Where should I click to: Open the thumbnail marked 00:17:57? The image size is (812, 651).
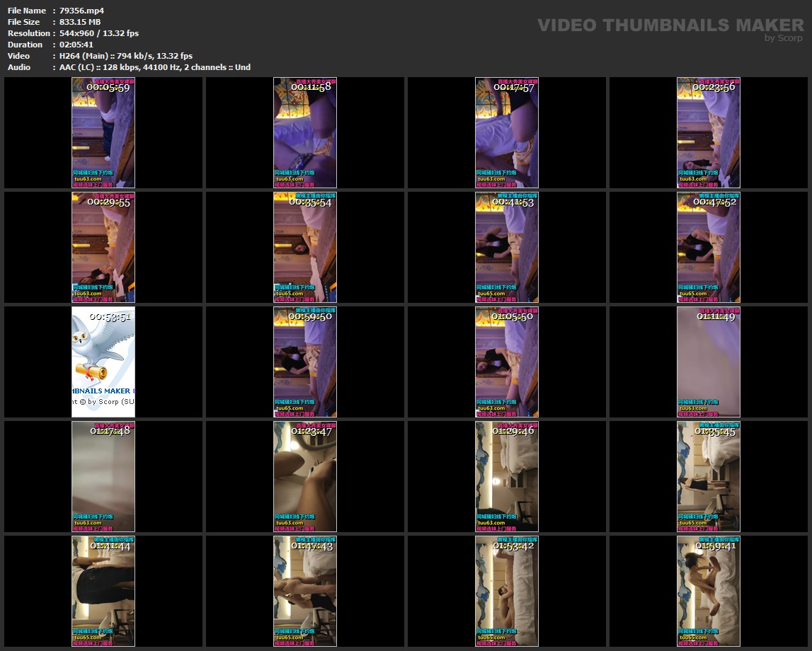coord(507,133)
